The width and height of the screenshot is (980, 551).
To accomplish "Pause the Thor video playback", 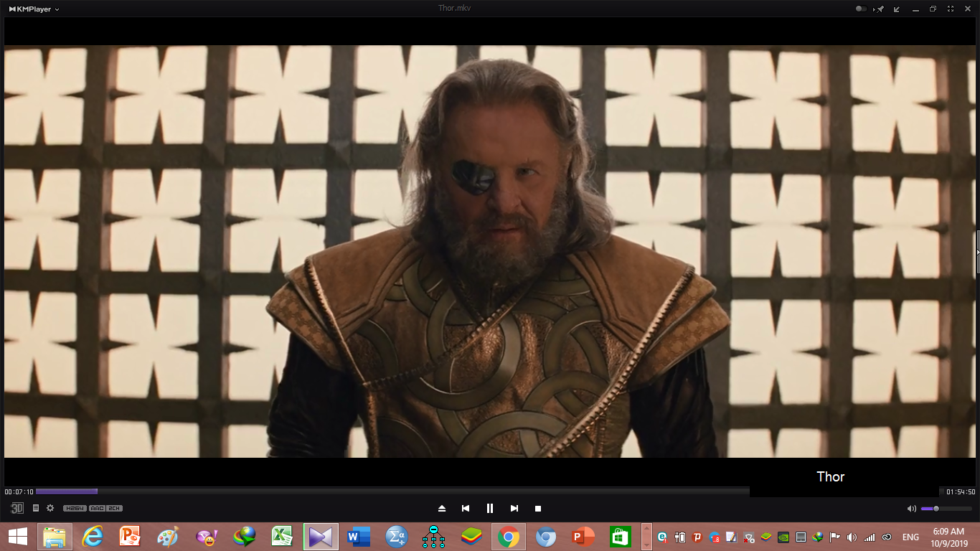I will pos(490,508).
